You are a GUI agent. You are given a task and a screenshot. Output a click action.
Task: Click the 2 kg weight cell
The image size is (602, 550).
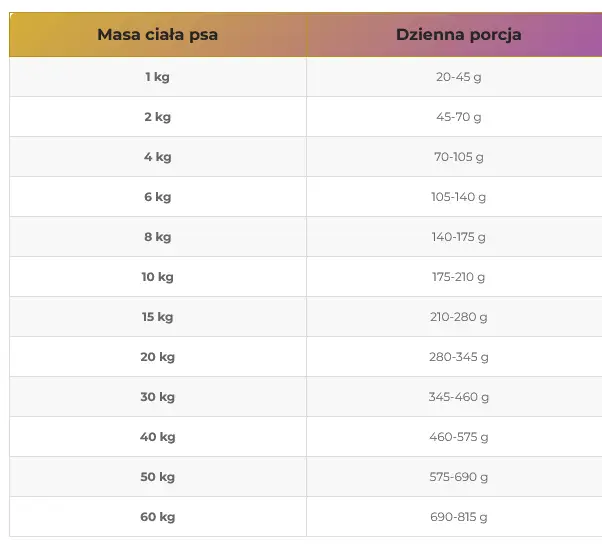pos(157,117)
